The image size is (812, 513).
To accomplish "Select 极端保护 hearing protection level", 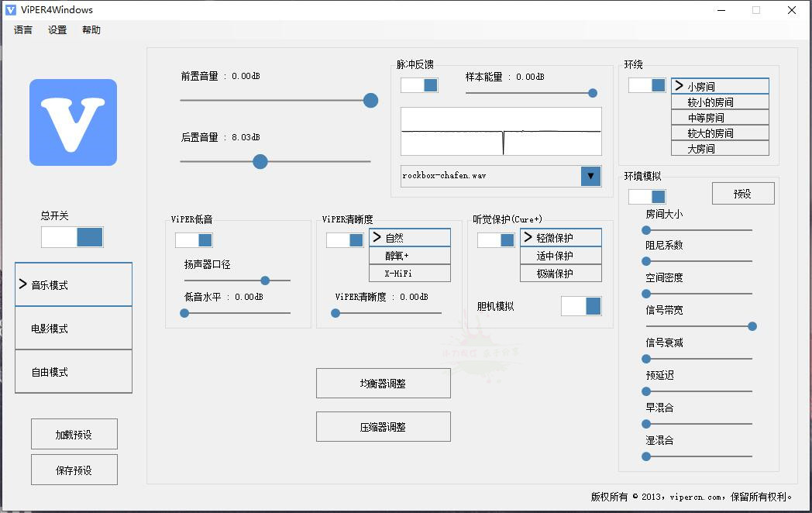I will [560, 273].
